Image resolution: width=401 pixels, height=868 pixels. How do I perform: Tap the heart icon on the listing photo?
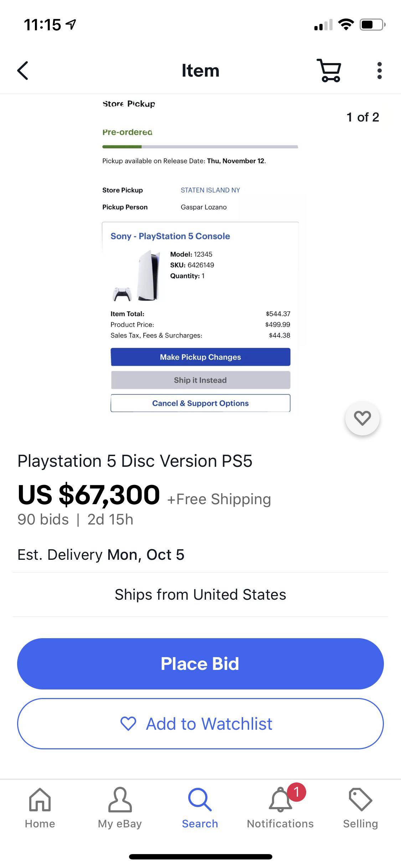pos(363,418)
